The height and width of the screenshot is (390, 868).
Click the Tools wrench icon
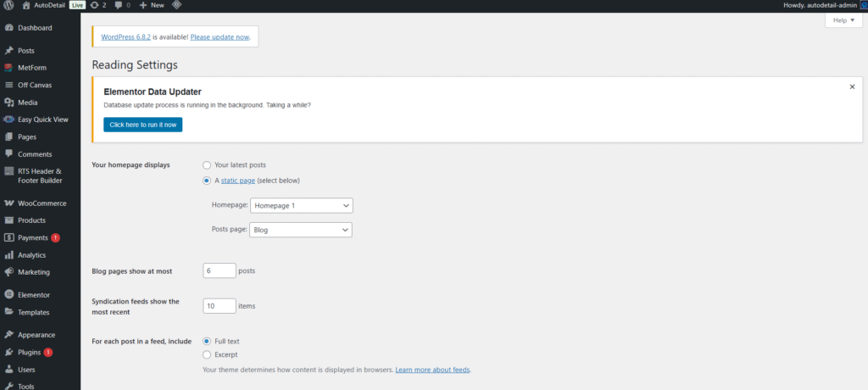(x=8, y=386)
